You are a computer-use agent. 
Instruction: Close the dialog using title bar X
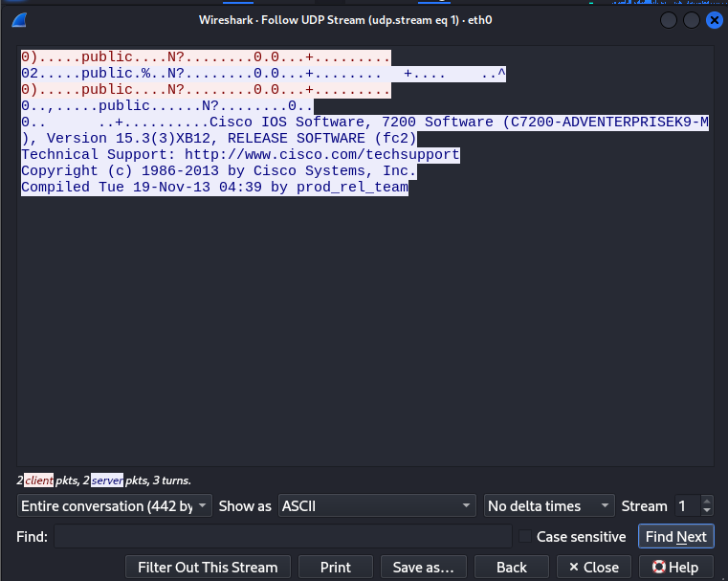[714, 20]
